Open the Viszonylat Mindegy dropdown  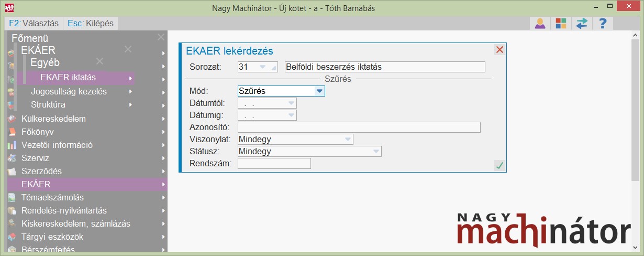point(348,139)
